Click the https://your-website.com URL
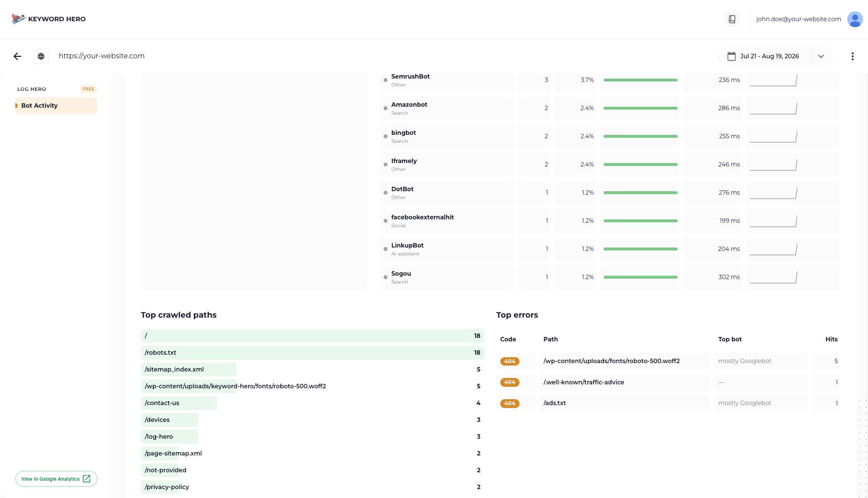Screen dimensions: 868x498 pyautogui.click(x=102, y=56)
